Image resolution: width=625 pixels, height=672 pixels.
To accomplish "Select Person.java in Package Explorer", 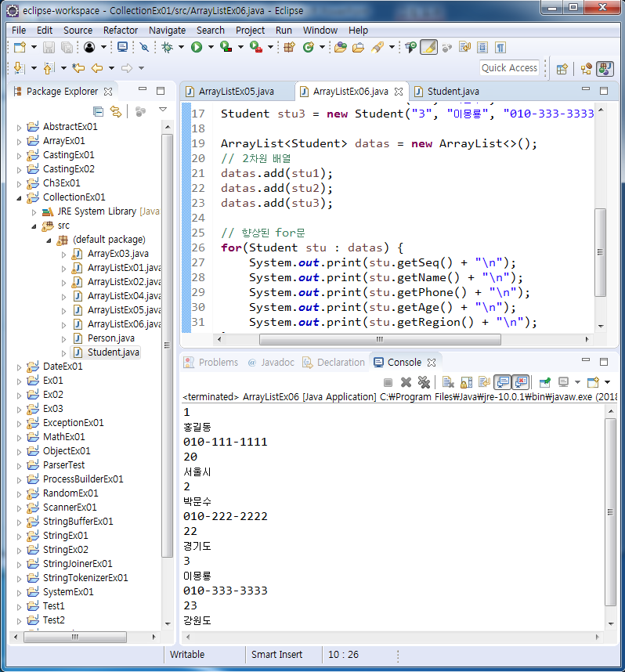I will pos(111,338).
